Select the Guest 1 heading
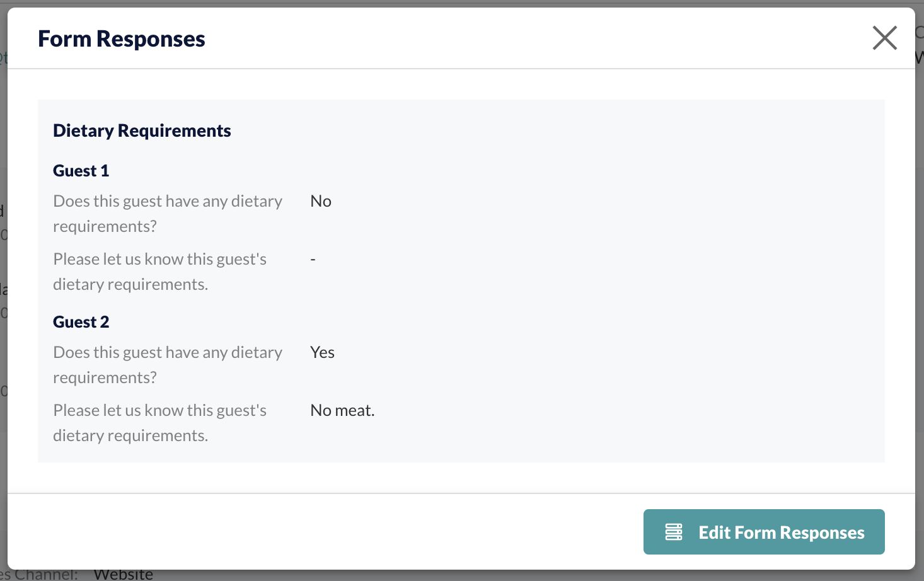 [x=81, y=171]
